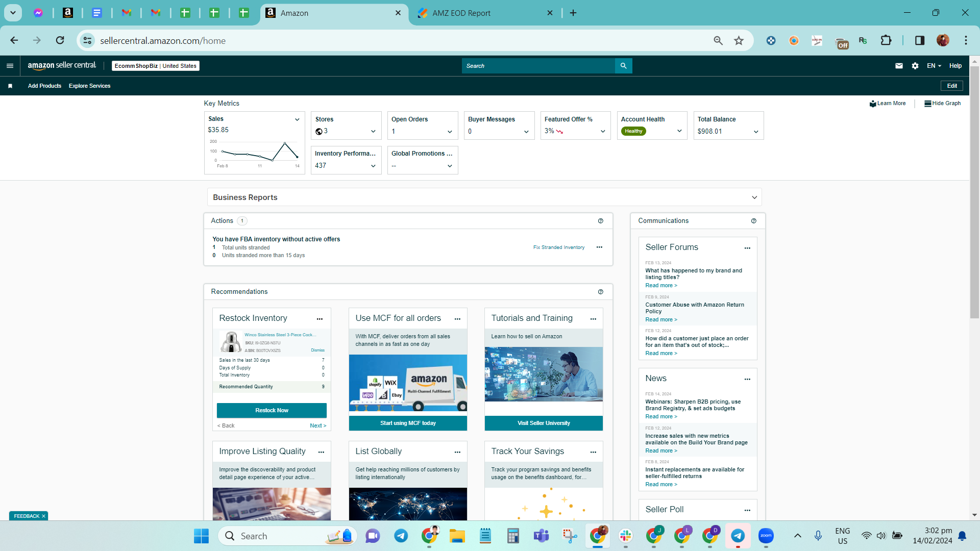Expand the Account Health dropdown
Screen dimensions: 980x551
[x=679, y=131]
